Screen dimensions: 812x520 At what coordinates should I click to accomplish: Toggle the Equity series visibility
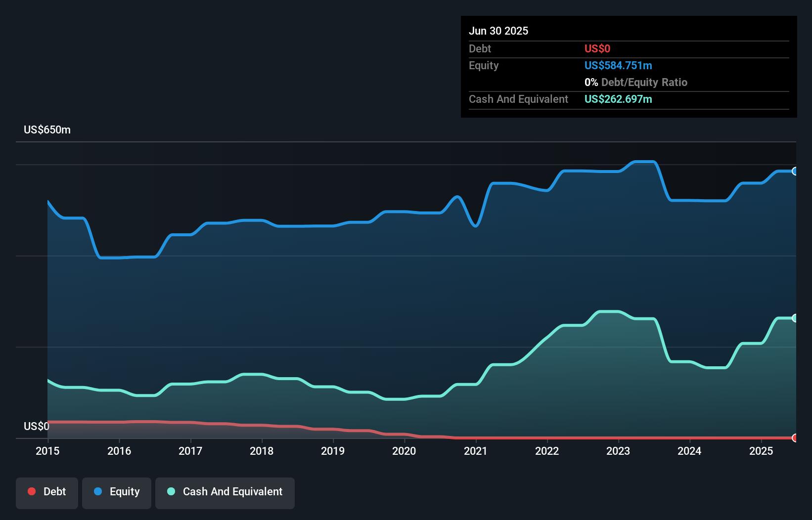[116, 493]
